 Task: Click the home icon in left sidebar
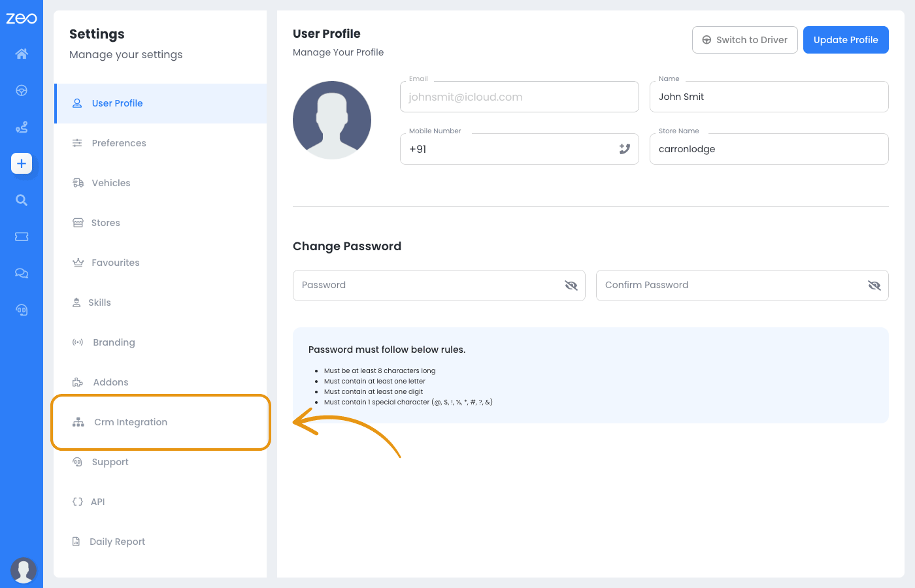click(22, 54)
